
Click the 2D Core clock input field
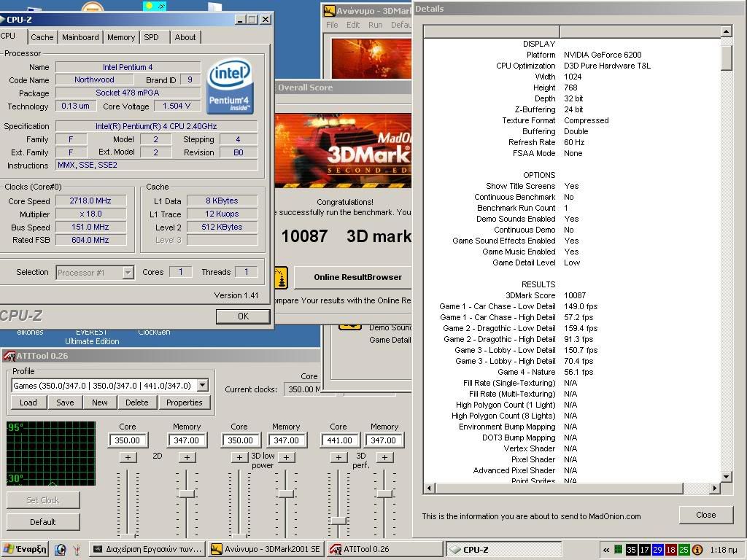128,440
